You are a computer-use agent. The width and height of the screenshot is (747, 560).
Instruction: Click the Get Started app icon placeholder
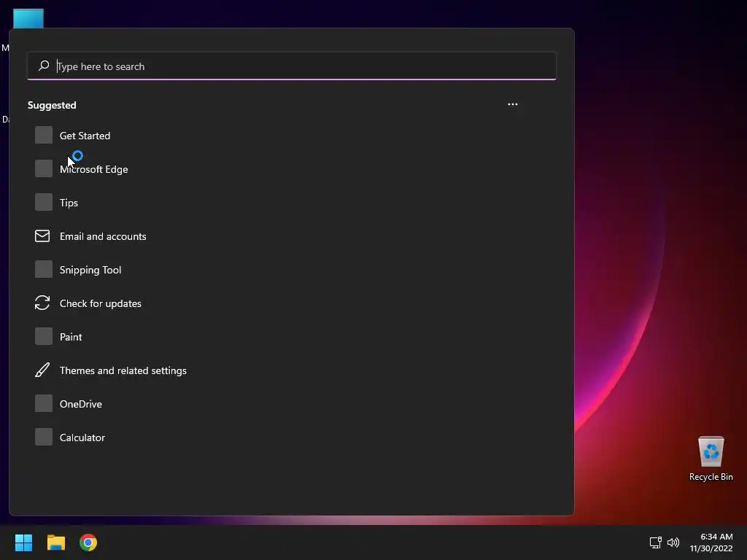point(43,135)
